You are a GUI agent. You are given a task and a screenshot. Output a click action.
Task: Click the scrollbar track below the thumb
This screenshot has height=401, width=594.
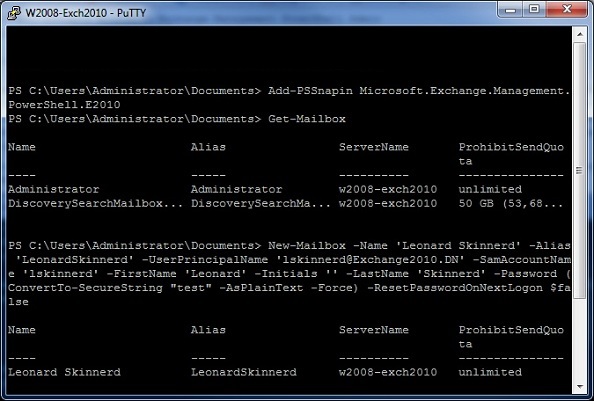point(580,340)
